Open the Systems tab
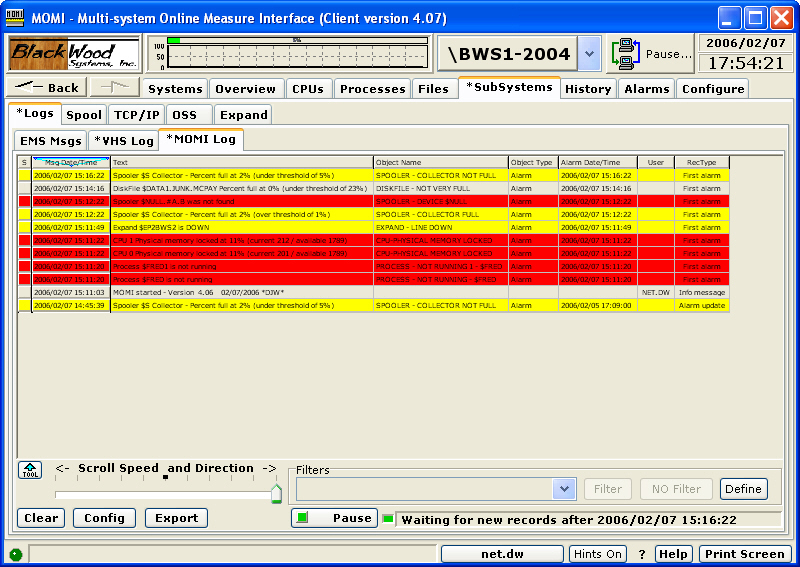The height and width of the screenshot is (567, 800). click(175, 89)
